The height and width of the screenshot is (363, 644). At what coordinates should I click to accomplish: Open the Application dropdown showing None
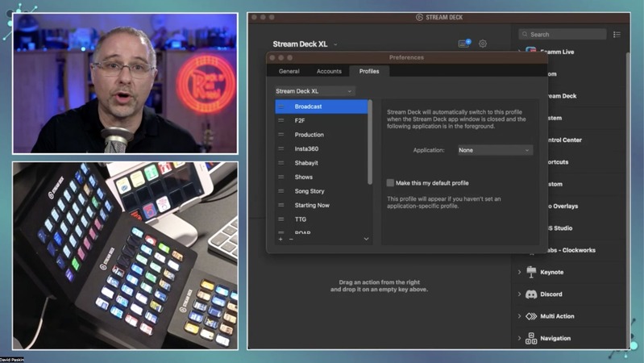pyautogui.click(x=496, y=150)
